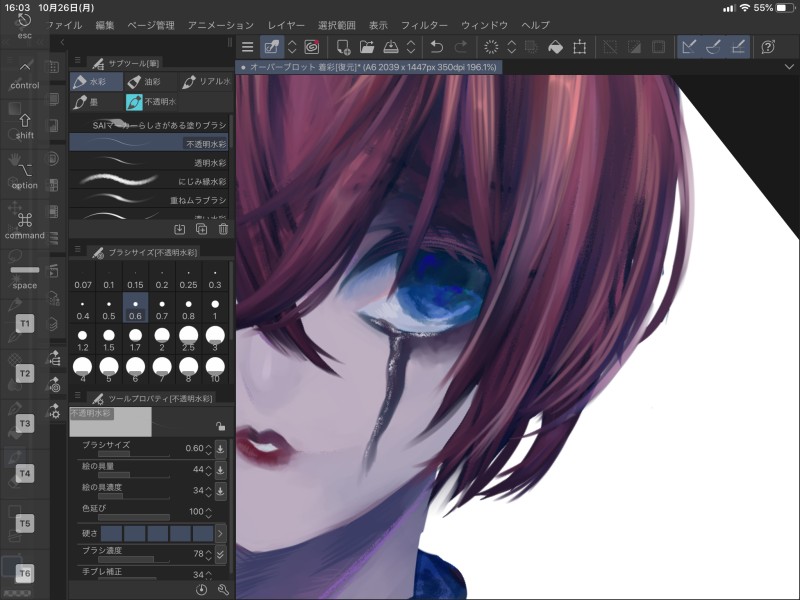Toggle Snap to Special Ruler
This screenshot has height=600, width=800.
click(x=713, y=47)
